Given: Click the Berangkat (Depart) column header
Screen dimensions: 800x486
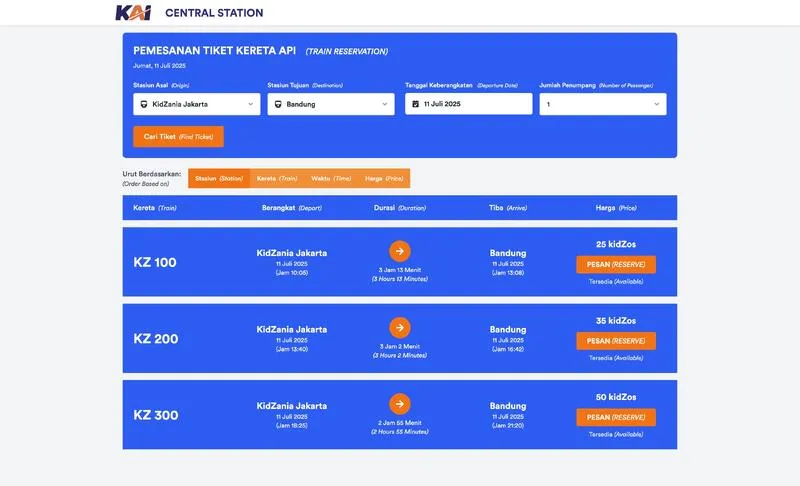Looking at the screenshot, I should click(x=292, y=208).
